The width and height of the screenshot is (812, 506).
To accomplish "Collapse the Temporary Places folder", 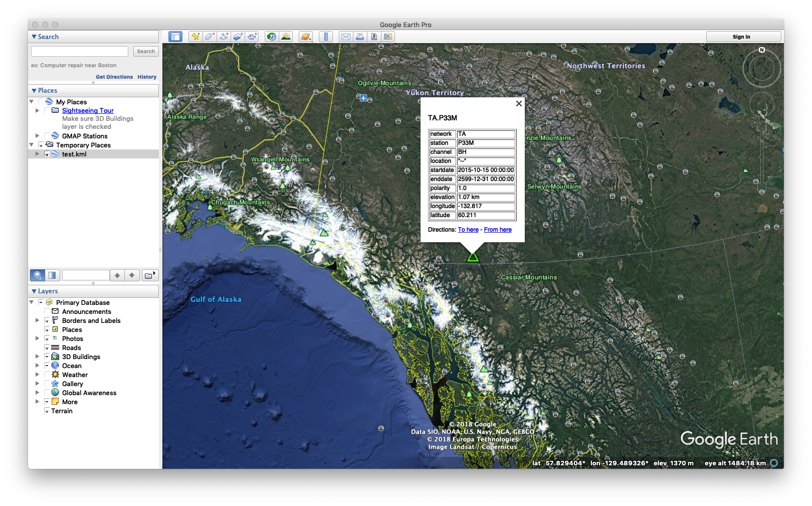I will [32, 145].
